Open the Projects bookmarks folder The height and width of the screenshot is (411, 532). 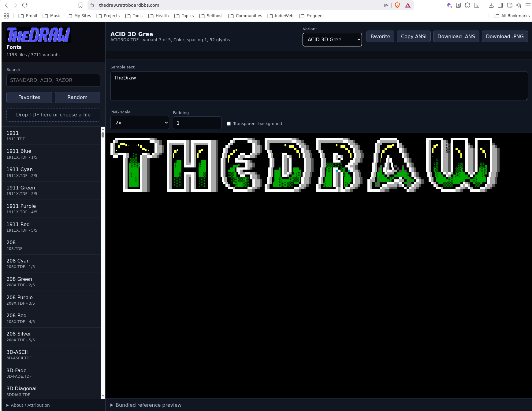click(x=108, y=16)
